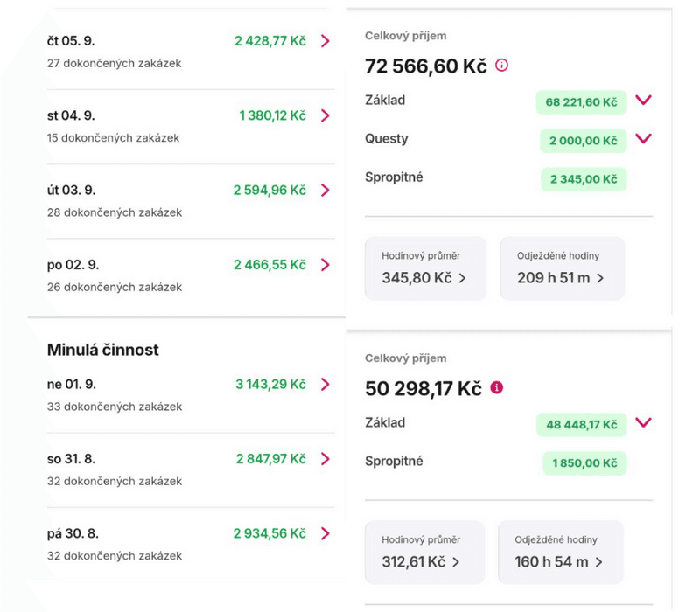
Task: Open details arrow for st 04. 9.
Action: tap(323, 115)
